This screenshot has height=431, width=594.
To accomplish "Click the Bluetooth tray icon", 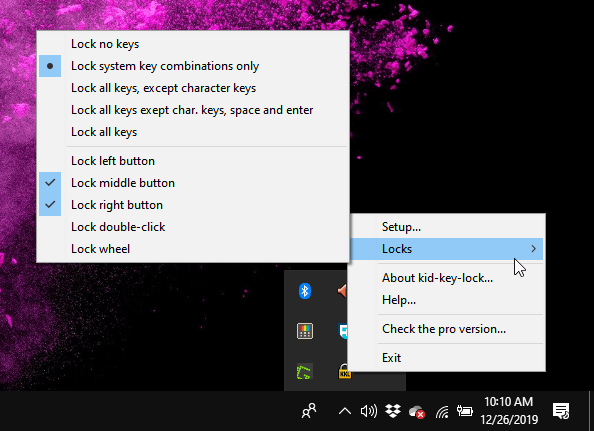I will pos(305,291).
